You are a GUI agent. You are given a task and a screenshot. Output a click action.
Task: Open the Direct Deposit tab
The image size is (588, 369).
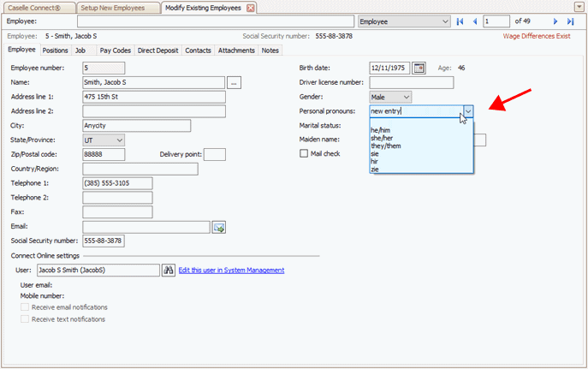coord(158,51)
